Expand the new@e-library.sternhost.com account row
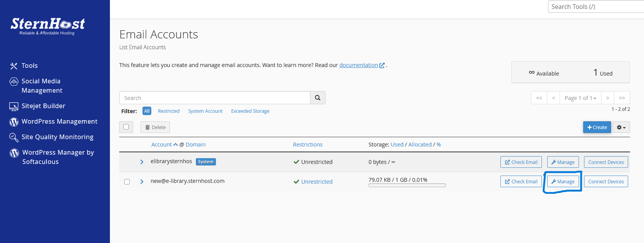644x243 pixels. [x=142, y=182]
